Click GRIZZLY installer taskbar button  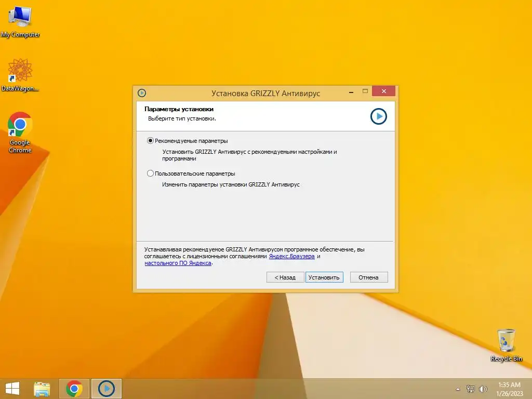point(106,389)
